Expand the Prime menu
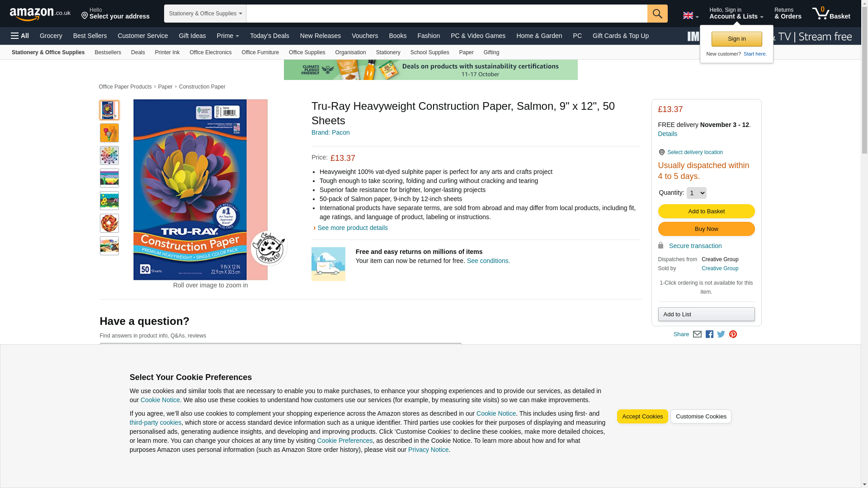This screenshot has height=488, width=868. 228,36
